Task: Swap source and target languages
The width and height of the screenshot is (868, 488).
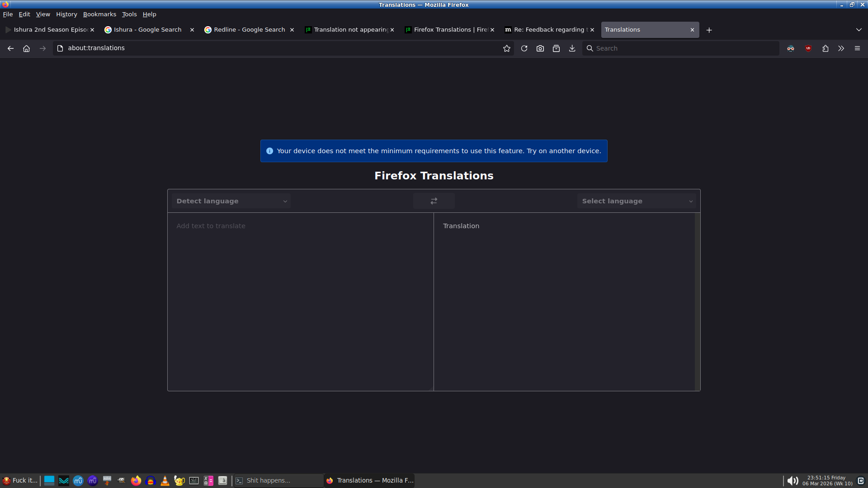Action: point(434,201)
